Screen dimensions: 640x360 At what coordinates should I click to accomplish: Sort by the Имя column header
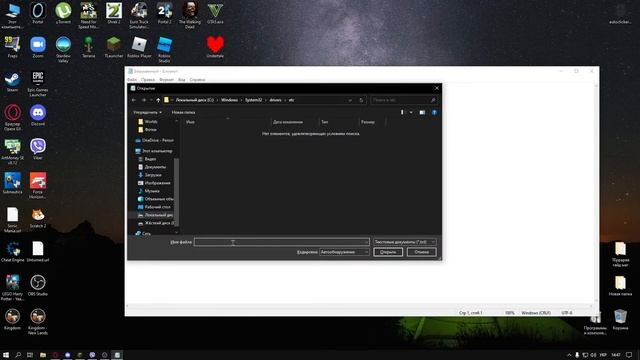pos(190,122)
